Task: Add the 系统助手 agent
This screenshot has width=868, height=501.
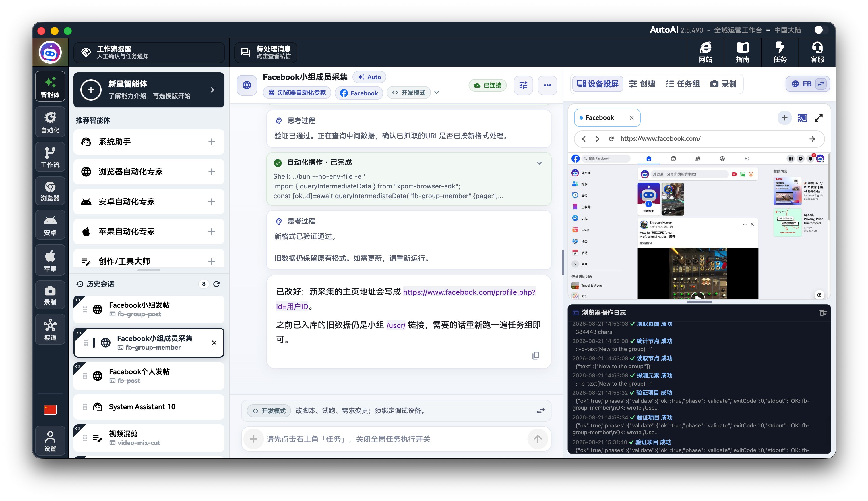Action: coord(212,142)
